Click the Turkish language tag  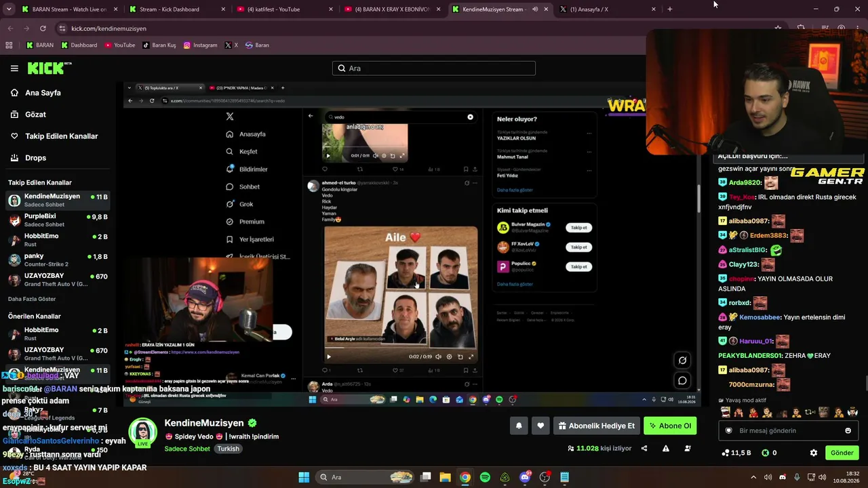click(x=229, y=449)
